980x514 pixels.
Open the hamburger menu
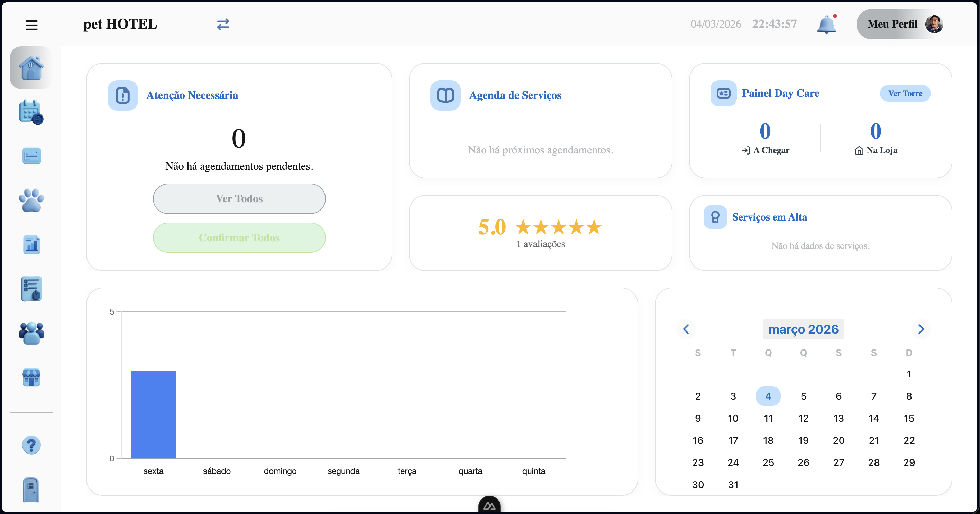(31, 25)
